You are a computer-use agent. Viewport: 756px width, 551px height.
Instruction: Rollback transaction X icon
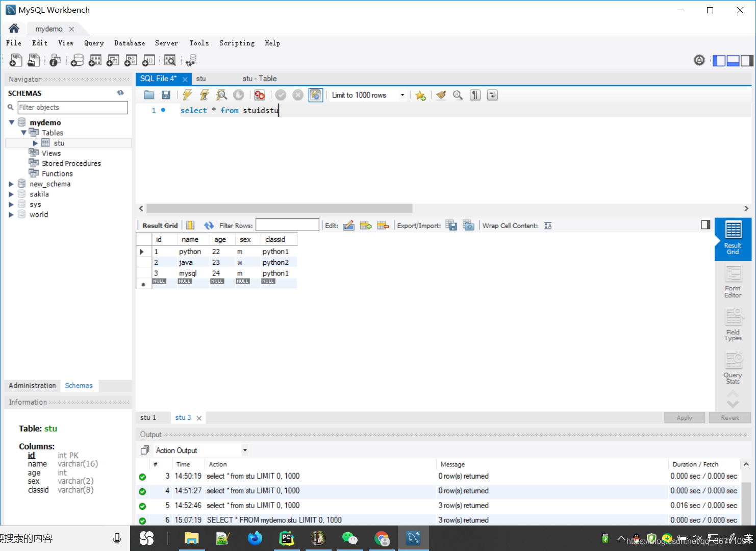tap(298, 95)
